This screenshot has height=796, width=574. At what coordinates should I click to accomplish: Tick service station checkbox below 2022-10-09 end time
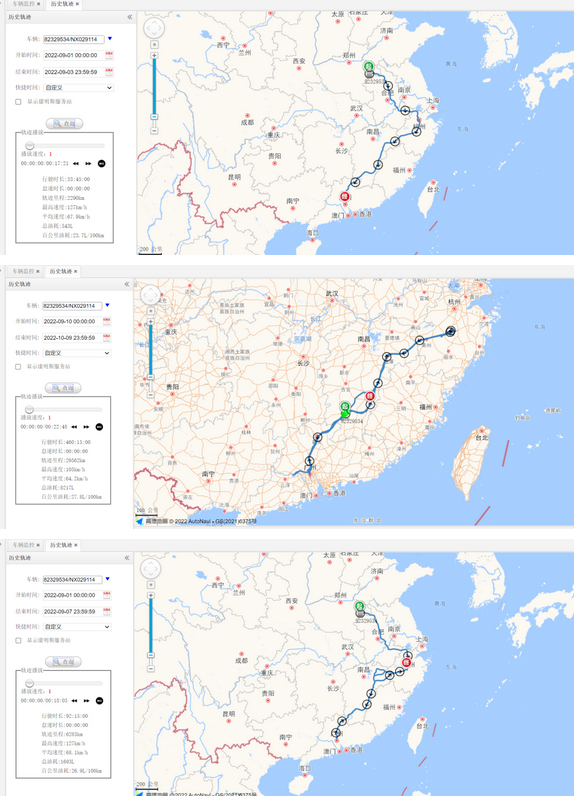(18, 367)
